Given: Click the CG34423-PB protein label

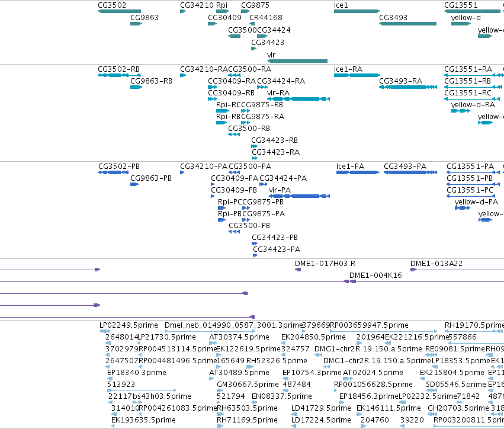Looking at the screenshot, I should [x=275, y=238].
